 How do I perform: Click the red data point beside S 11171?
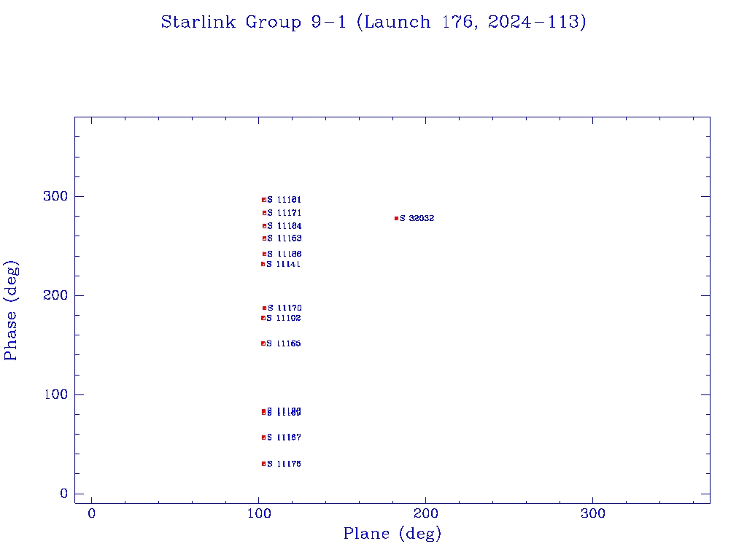tap(264, 214)
